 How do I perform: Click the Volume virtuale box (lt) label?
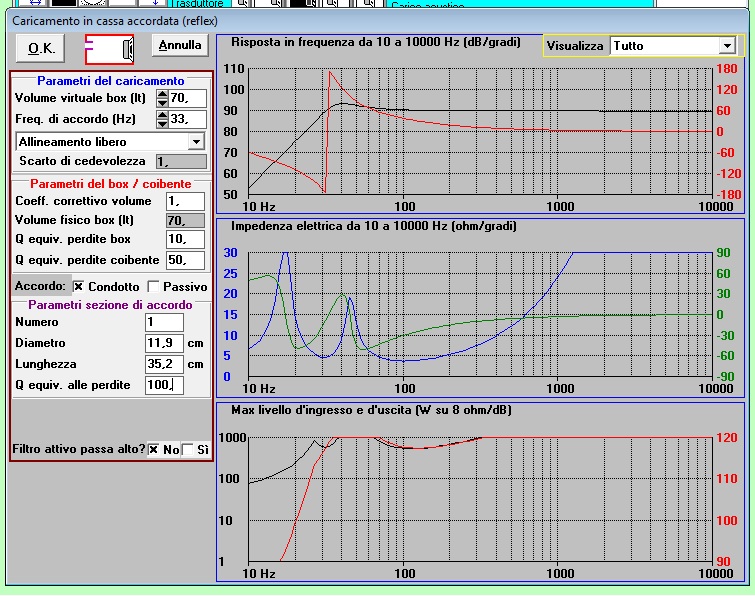80,98
